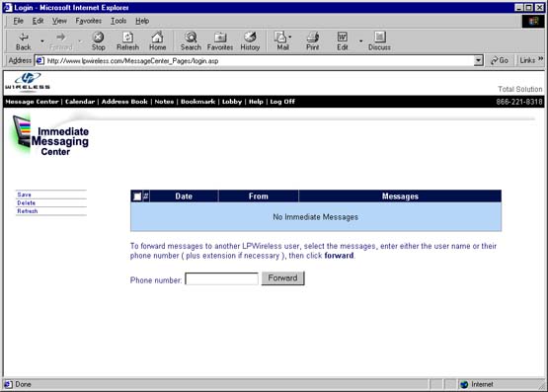Focus the Phone number input field
Screen dimensions: 548x392
click(221, 278)
